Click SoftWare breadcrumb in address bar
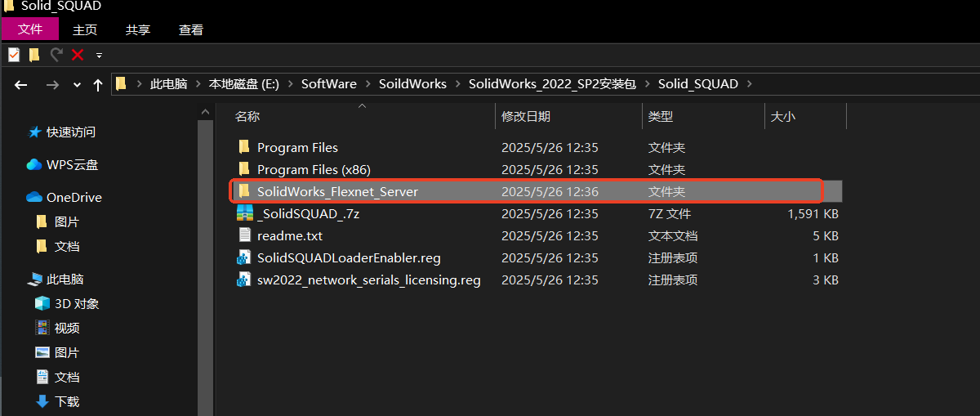This screenshot has width=980, height=416. 329,83
